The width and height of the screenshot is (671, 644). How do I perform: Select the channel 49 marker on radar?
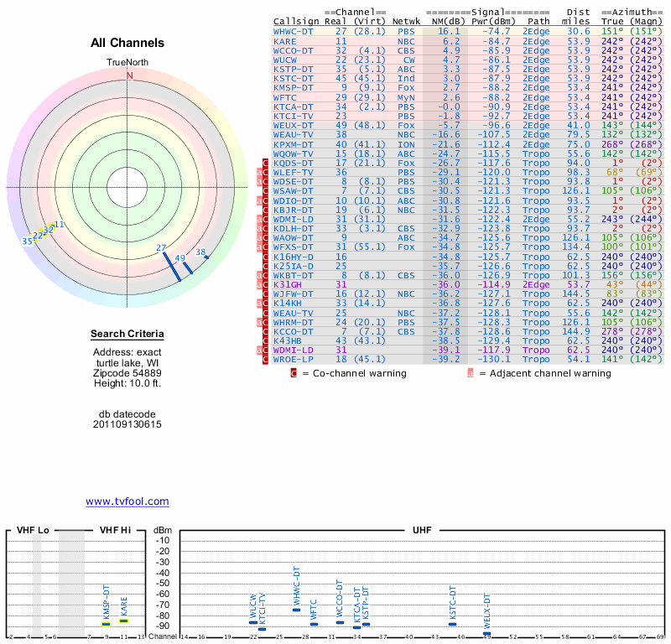point(188,267)
